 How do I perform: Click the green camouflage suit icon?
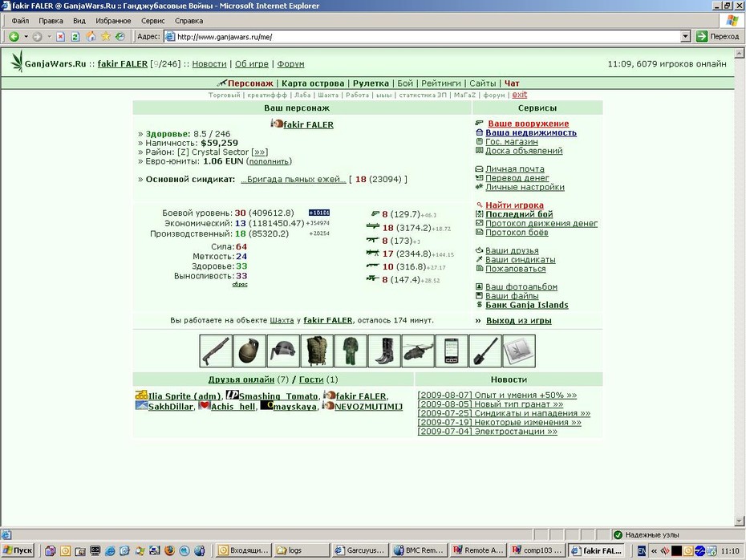351,351
